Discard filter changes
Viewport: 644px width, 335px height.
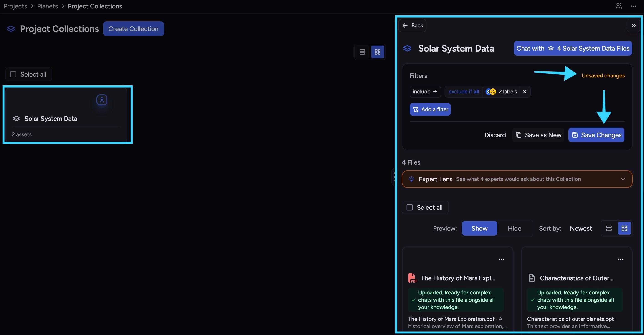[495, 135]
